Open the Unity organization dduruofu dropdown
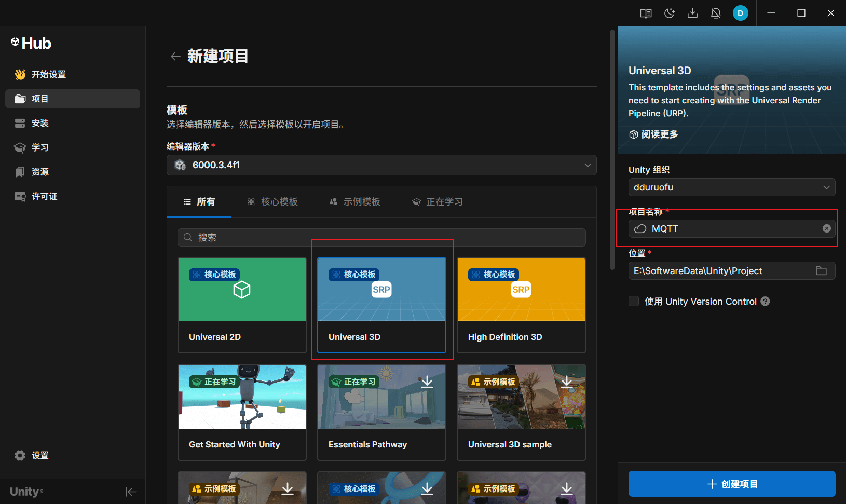The height and width of the screenshot is (504, 846). (x=731, y=187)
